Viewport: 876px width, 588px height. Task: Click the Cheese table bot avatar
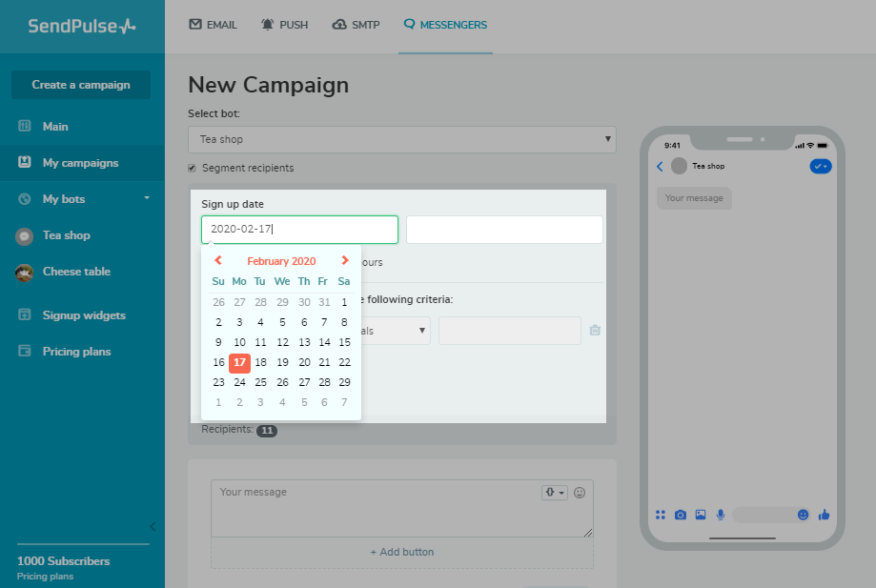point(24,273)
